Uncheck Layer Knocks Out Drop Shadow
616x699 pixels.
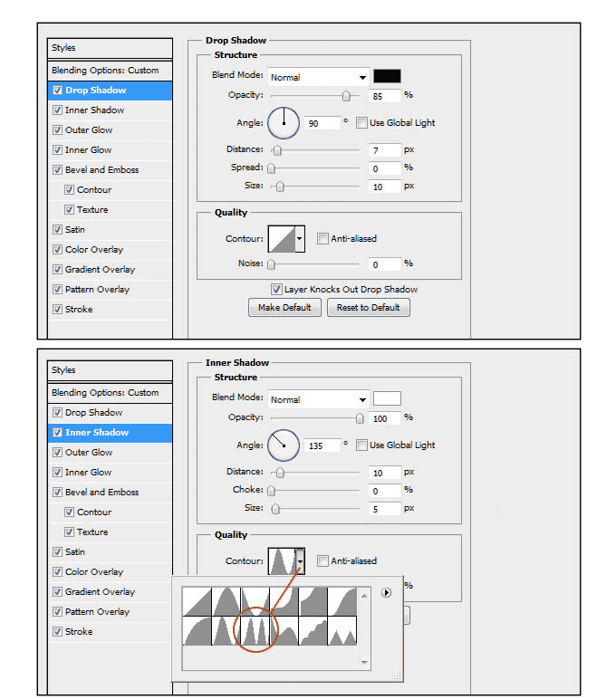277,290
